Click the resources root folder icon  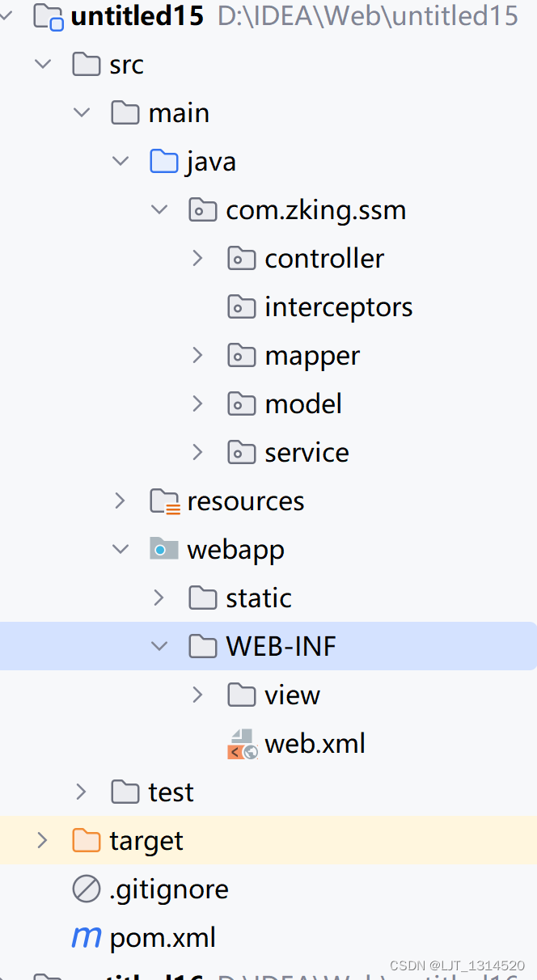[x=164, y=501]
